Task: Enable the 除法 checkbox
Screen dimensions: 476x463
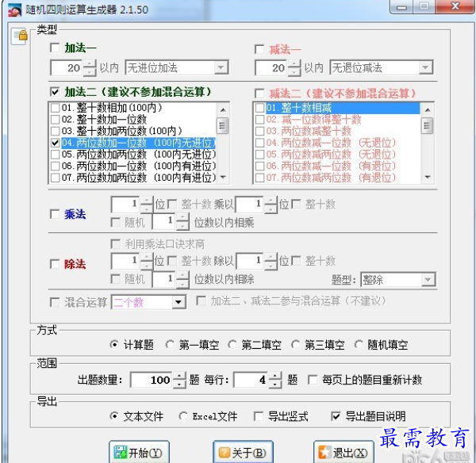Action: click(x=55, y=264)
